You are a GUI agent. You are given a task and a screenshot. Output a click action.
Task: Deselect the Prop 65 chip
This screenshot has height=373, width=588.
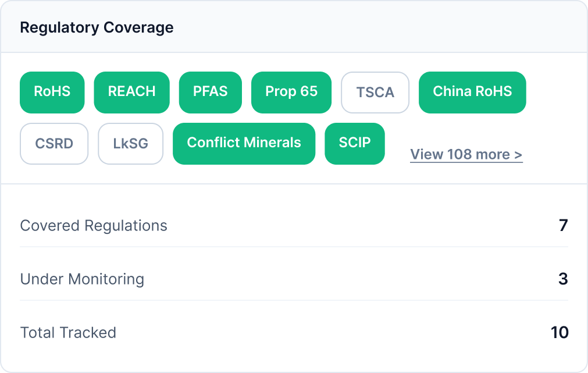pyautogui.click(x=291, y=92)
